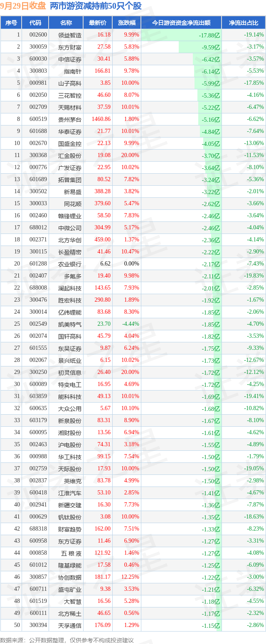266x644 pixels.
Task: Click stock name 华泰证券
Action: pos(70,132)
